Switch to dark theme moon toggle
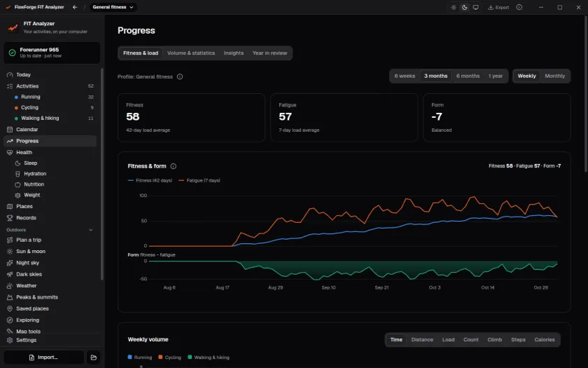The image size is (588, 368). coord(465,7)
